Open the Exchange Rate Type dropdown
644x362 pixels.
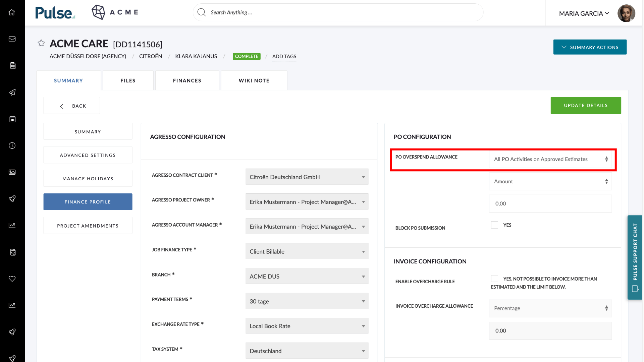tap(307, 326)
